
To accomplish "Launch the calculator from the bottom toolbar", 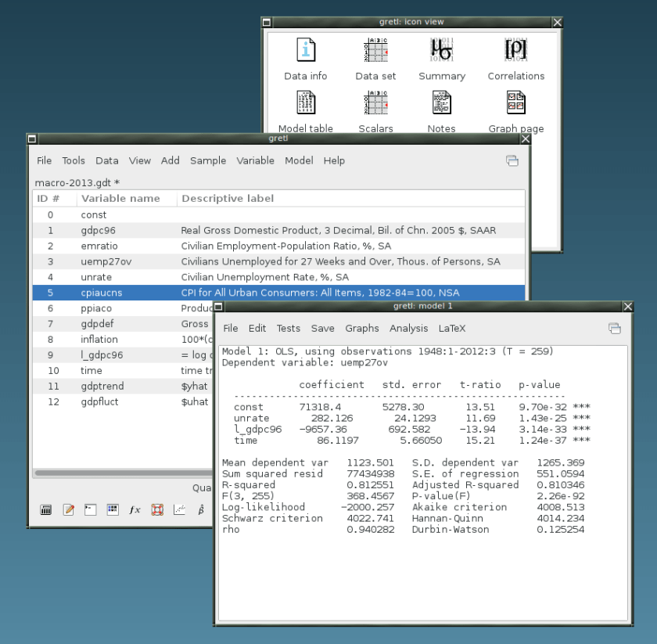I will click(x=46, y=510).
